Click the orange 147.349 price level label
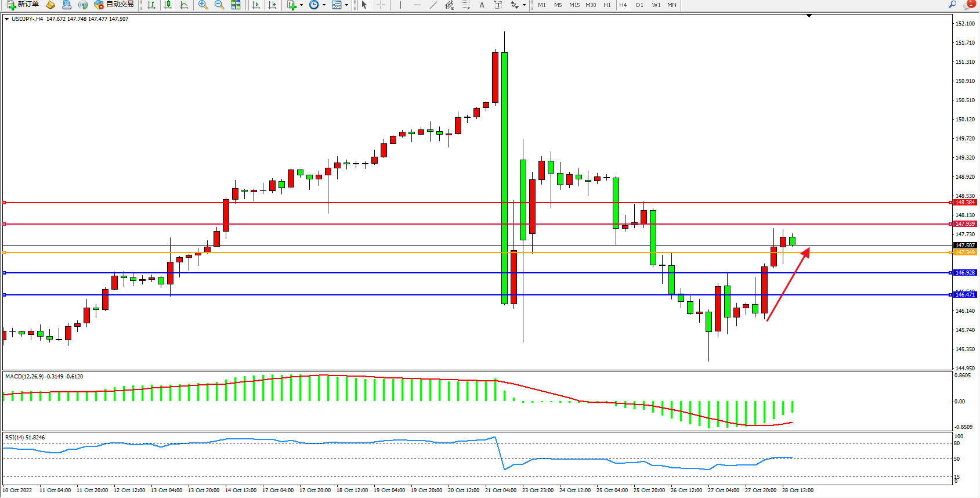 click(x=965, y=252)
